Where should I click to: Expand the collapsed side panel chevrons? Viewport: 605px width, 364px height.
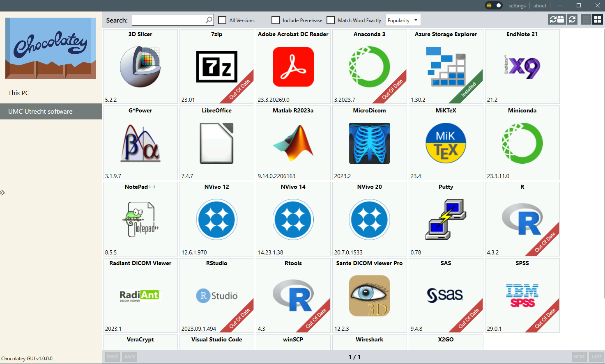click(x=2, y=192)
